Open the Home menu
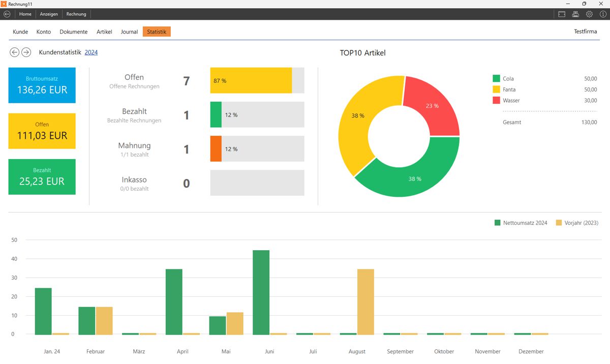The image size is (610, 364). click(25, 14)
